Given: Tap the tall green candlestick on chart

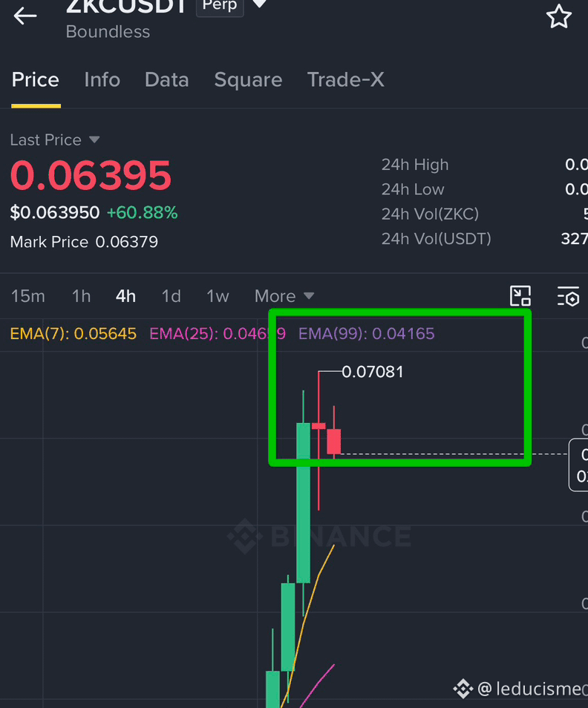Looking at the screenshot, I should click(x=303, y=502).
